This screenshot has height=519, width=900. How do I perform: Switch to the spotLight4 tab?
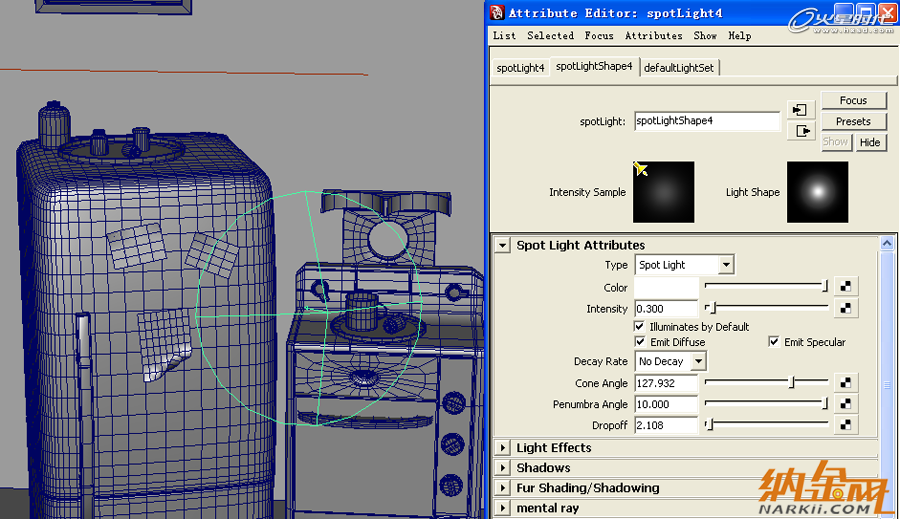tap(520, 68)
